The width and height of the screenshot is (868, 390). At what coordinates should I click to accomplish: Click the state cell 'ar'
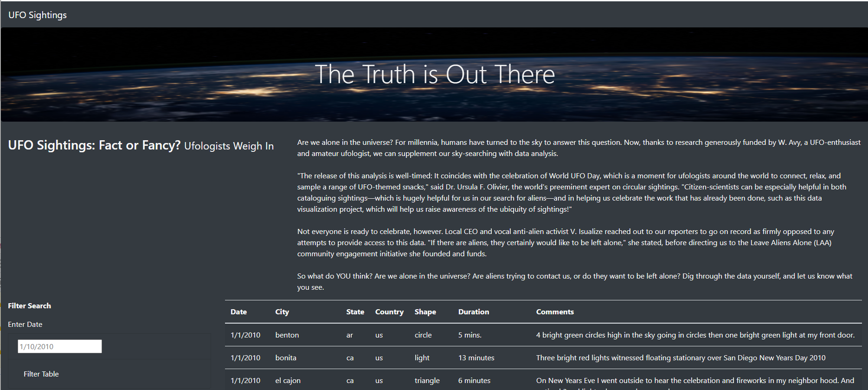tap(350, 335)
